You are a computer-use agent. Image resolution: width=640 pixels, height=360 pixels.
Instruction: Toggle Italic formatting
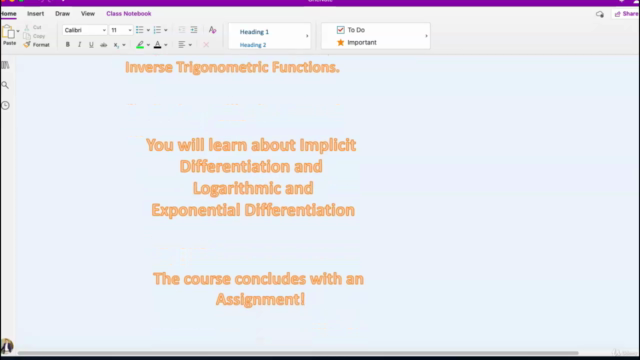pyautogui.click(x=80, y=44)
